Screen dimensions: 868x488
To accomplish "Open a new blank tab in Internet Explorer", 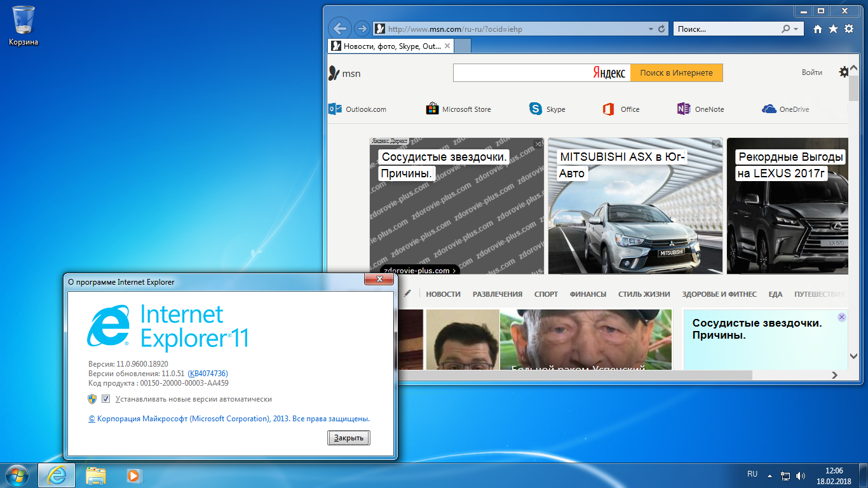I will pos(463,46).
